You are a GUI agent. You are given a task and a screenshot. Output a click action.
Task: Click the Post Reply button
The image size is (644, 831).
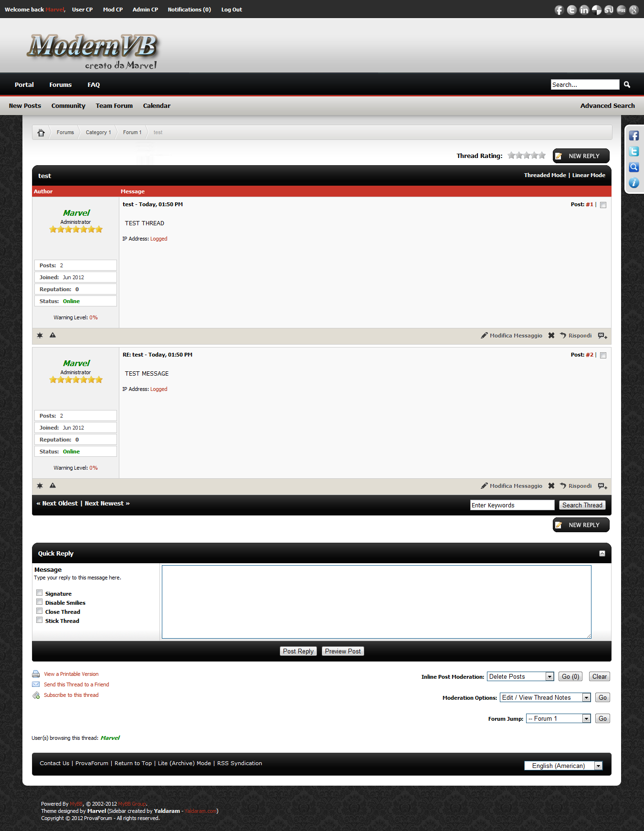298,652
